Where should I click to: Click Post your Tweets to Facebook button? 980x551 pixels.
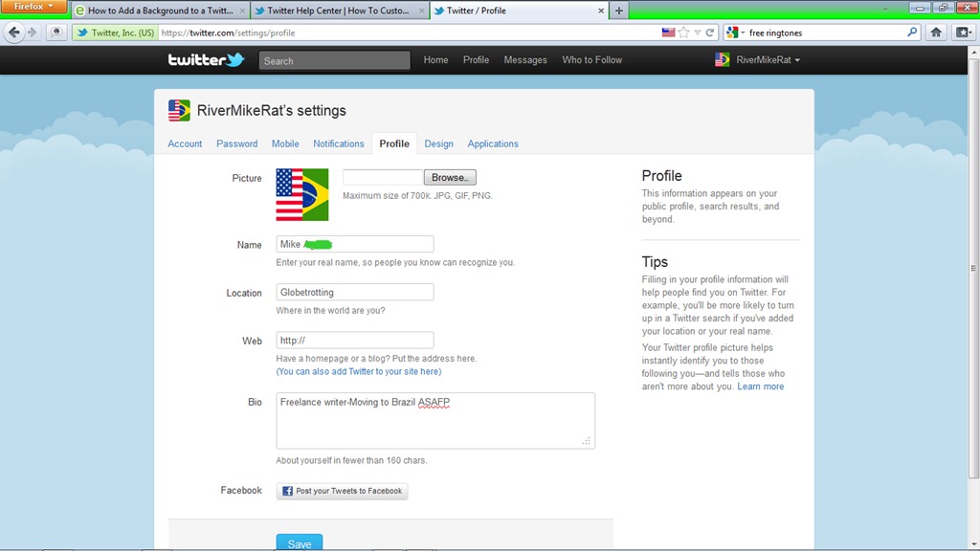(342, 491)
